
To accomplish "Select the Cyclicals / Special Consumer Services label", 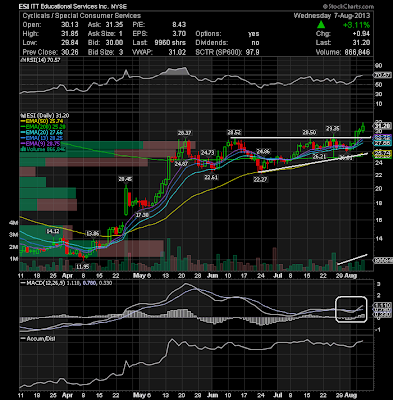I will 82,16.
